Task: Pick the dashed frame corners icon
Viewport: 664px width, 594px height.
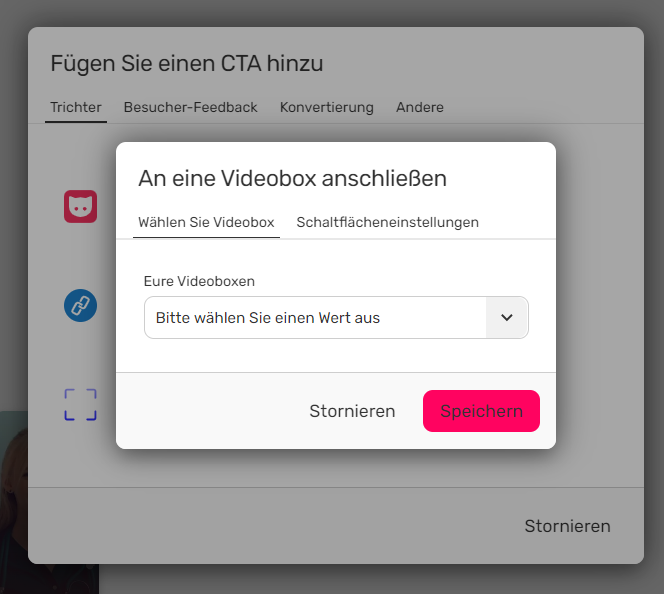Action: tap(80, 404)
